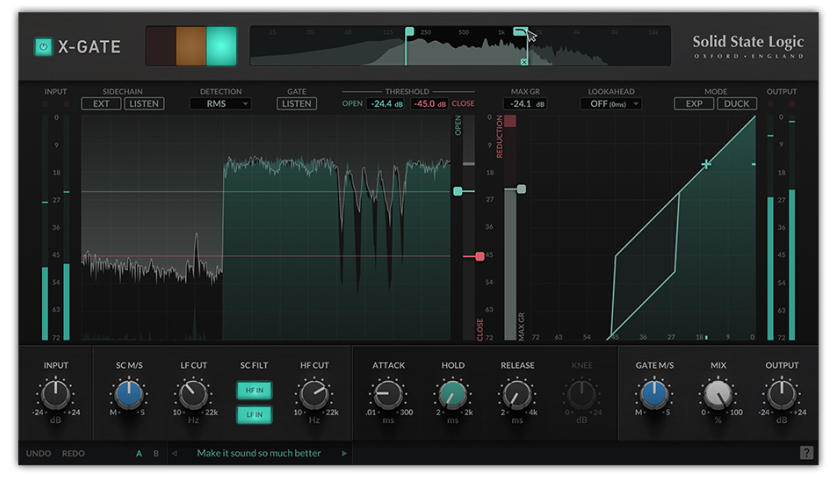The image size is (836, 477).
Task: Click the HF CUT knob
Action: tap(314, 394)
